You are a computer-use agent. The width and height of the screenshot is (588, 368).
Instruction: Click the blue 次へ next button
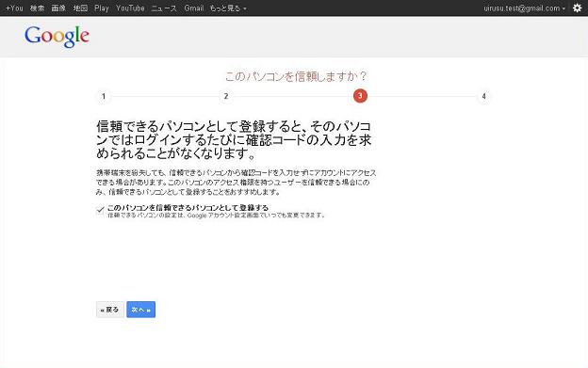[141, 310]
